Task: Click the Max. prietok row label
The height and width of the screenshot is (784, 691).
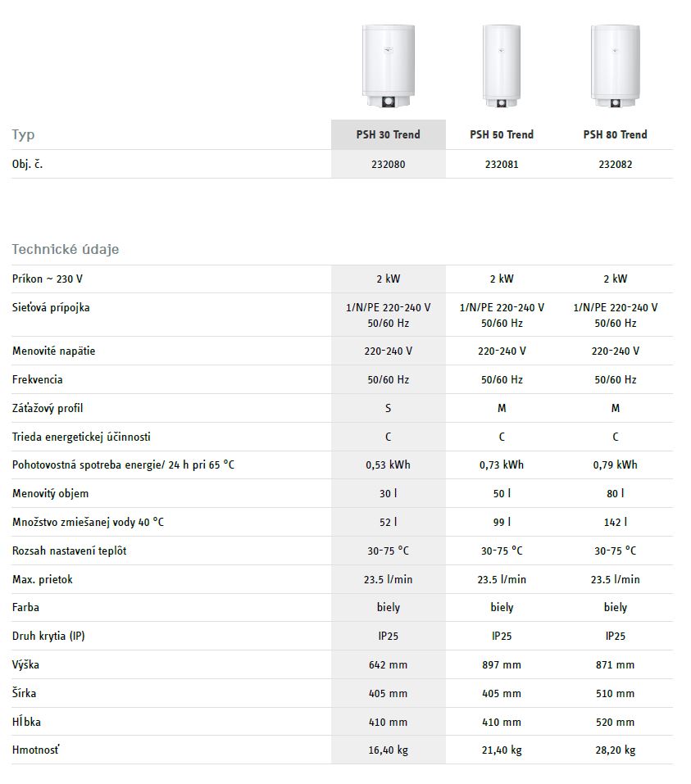Action: [43, 579]
